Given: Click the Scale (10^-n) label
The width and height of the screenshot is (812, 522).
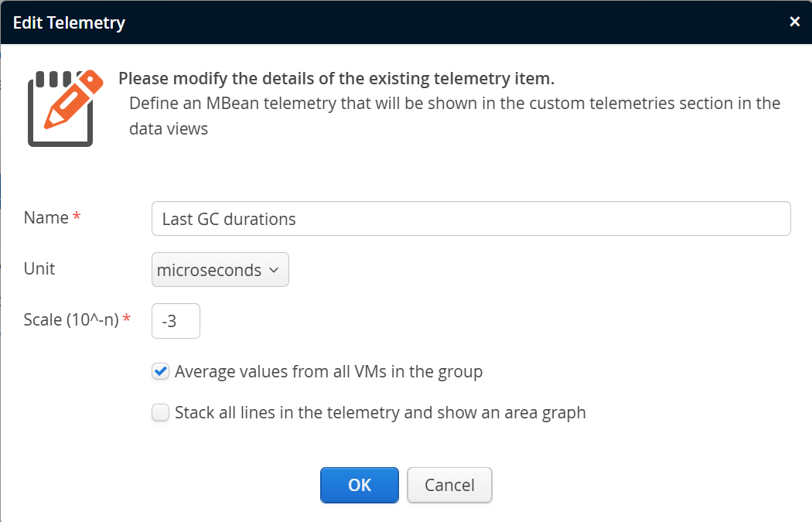Looking at the screenshot, I should point(70,320).
